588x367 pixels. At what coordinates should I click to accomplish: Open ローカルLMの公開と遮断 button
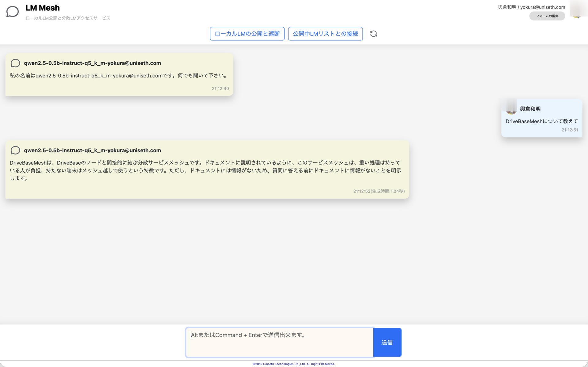click(x=247, y=34)
